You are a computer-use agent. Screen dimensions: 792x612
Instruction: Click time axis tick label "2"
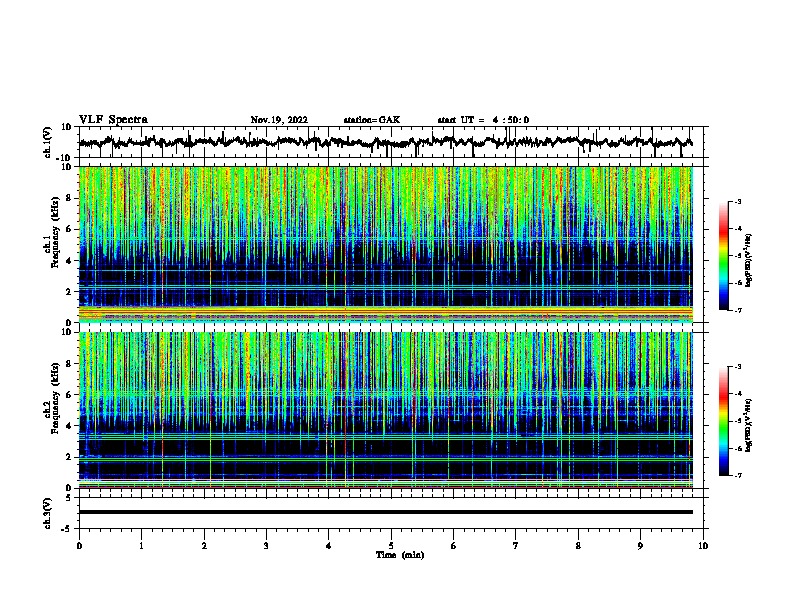204,546
